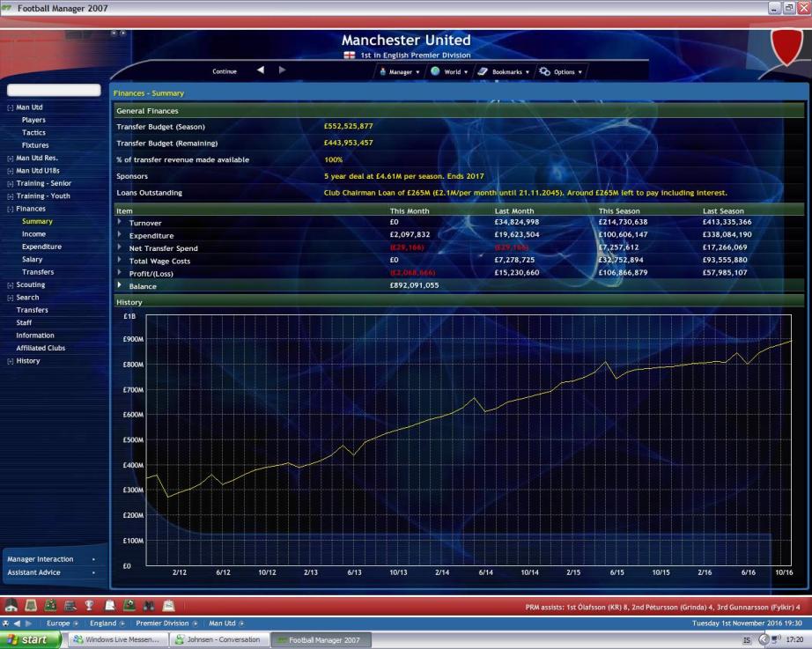
Task: Go forward with bottom navigation right arrow
Action: point(28,623)
